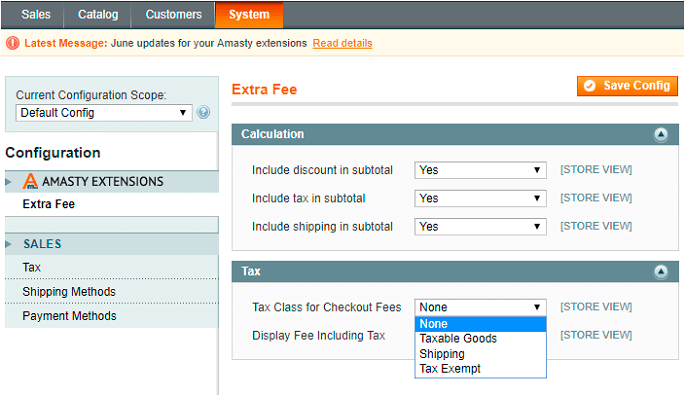
Task: Click the Amasty logo icon
Action: 30,181
